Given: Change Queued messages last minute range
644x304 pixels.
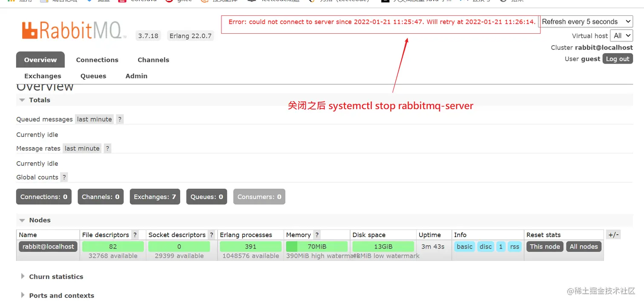Looking at the screenshot, I should (x=95, y=119).
